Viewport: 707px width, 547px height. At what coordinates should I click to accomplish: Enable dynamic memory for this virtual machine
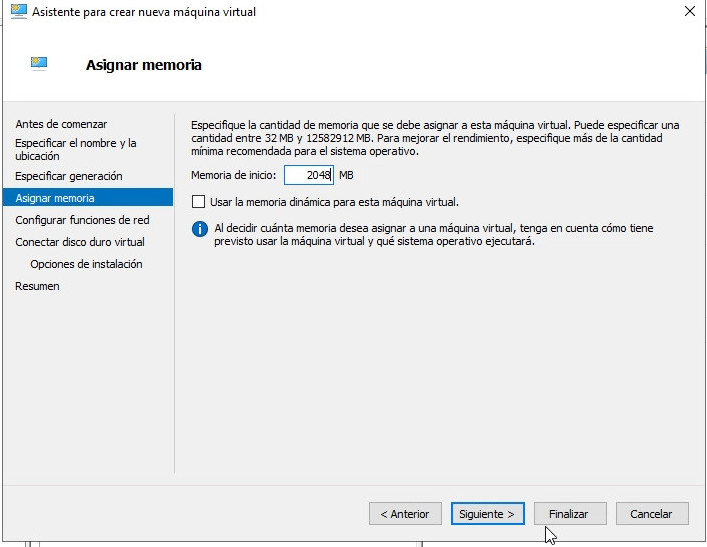click(198, 202)
